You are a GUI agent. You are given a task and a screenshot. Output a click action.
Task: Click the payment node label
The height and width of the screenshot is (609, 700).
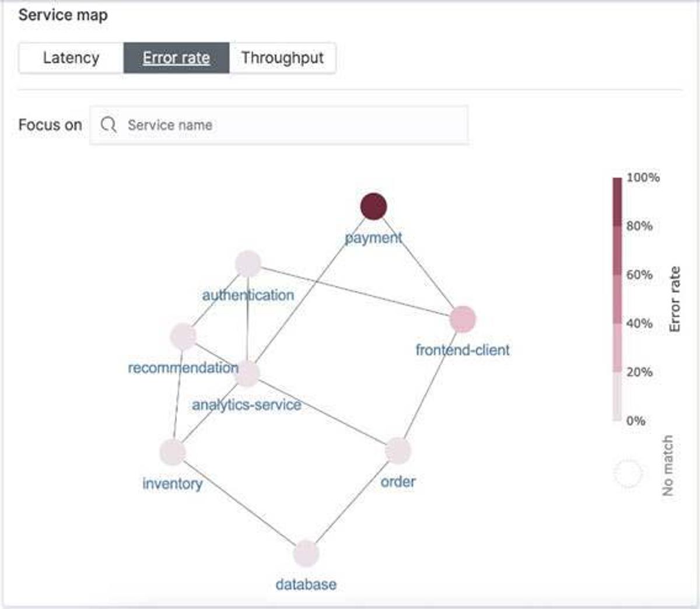pyautogui.click(x=373, y=238)
